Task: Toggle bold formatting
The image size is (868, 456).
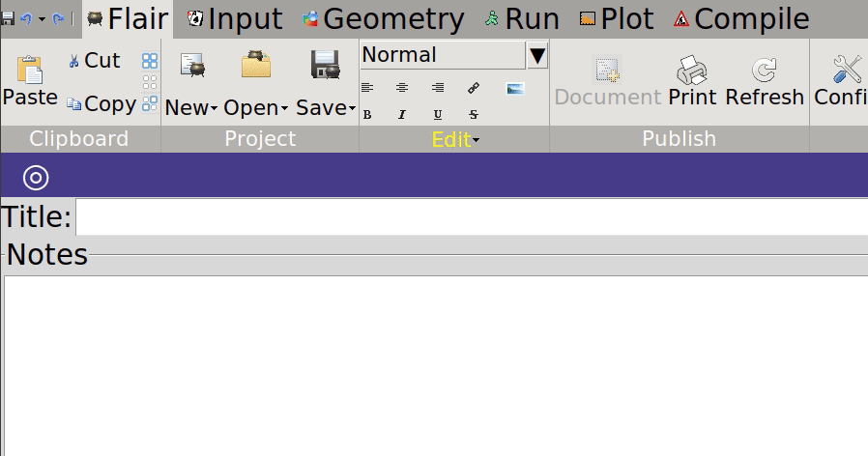Action: (367, 115)
